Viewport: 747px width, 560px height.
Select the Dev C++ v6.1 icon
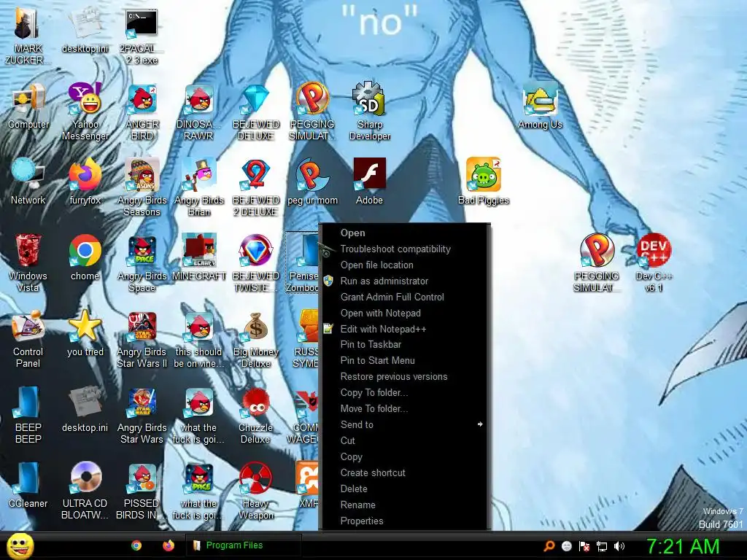tap(654, 251)
